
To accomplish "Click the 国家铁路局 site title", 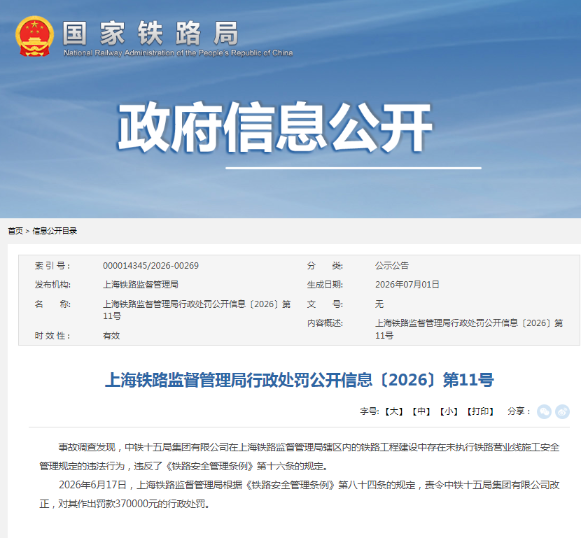I will 150,33.
